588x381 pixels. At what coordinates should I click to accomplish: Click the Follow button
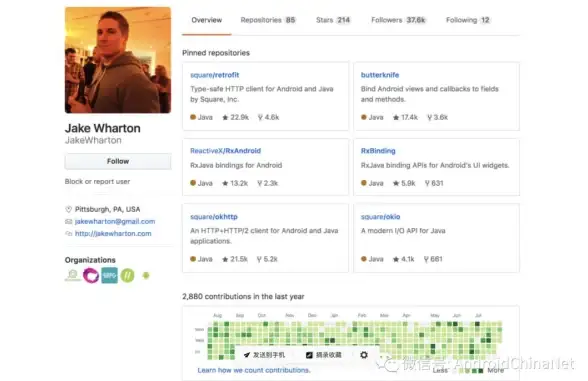pos(118,161)
